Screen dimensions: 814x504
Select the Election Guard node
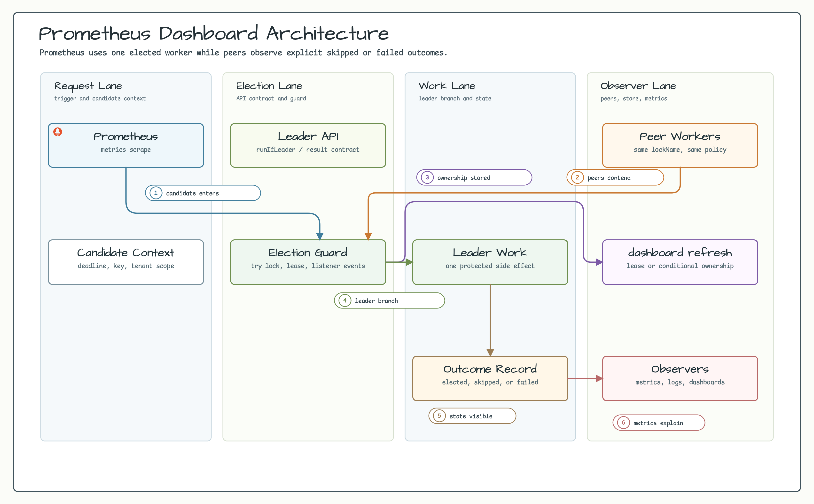(308, 262)
